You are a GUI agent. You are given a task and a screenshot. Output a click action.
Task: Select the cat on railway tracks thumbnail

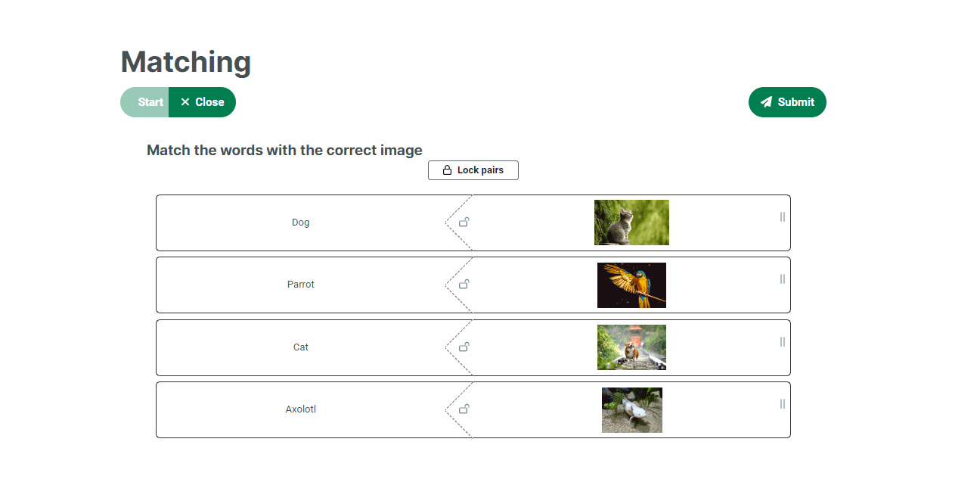631,347
